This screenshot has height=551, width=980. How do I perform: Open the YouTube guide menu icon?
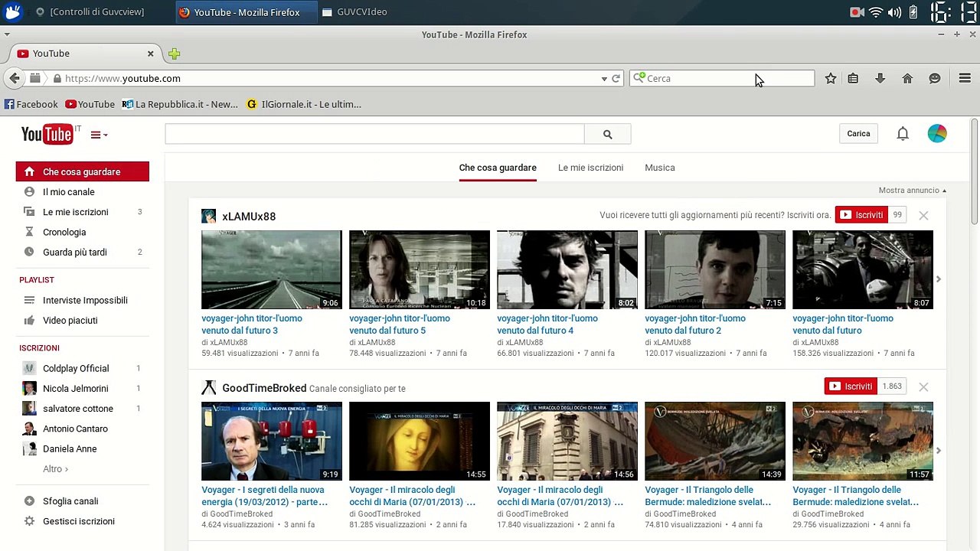[x=99, y=135]
